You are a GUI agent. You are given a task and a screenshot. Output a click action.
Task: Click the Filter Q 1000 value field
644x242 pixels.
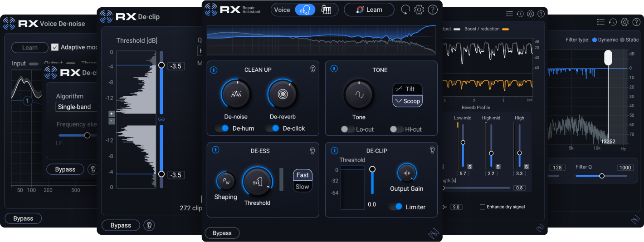625,168
